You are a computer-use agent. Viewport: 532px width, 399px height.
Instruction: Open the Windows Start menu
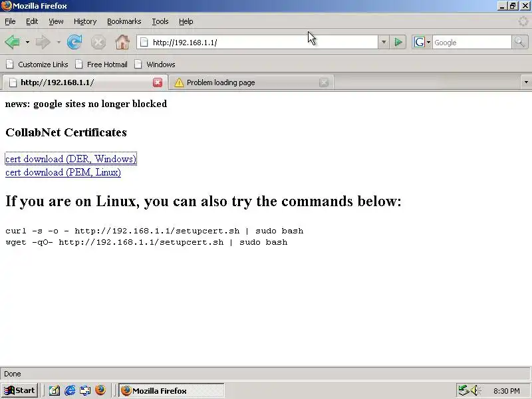click(19, 390)
